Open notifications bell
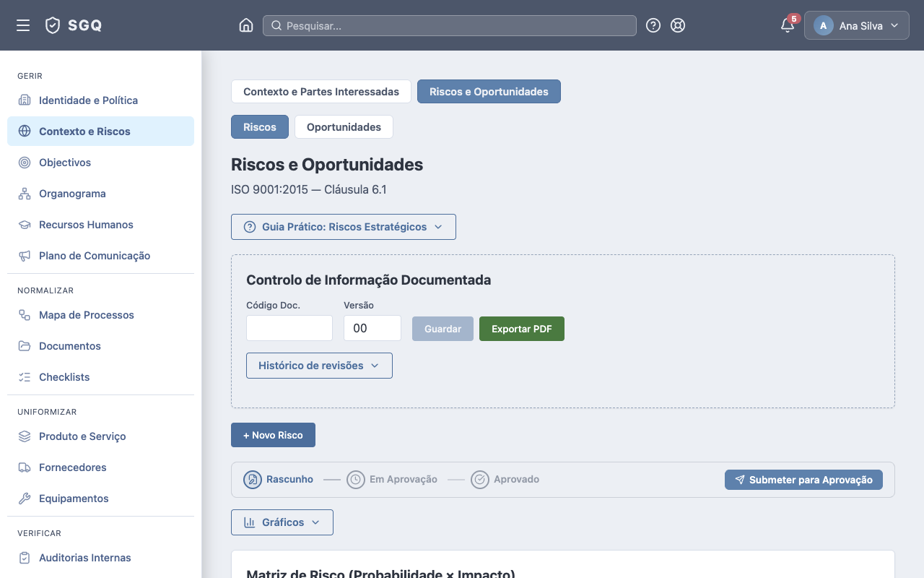Image resolution: width=924 pixels, height=578 pixels. click(788, 25)
